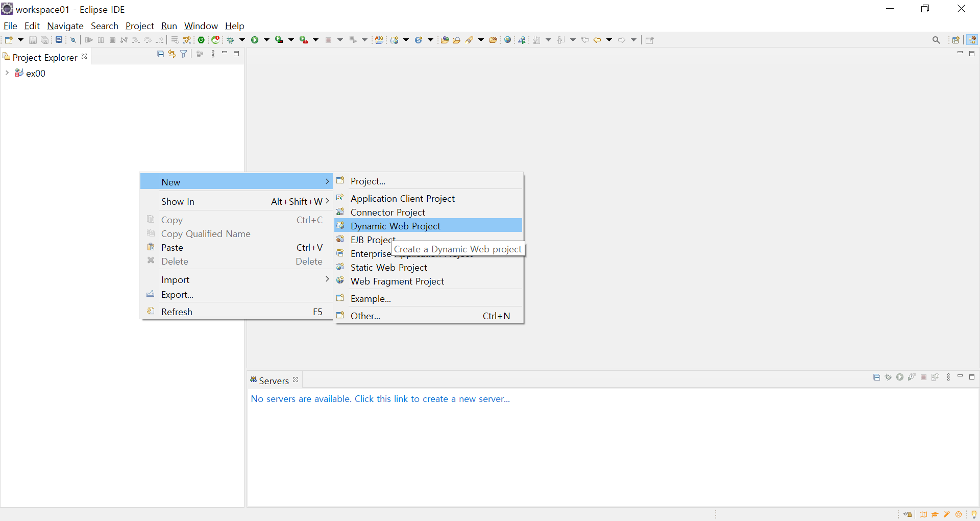Choose Dynamic Web Project in New submenu
This screenshot has height=521, width=980.
coord(428,226)
